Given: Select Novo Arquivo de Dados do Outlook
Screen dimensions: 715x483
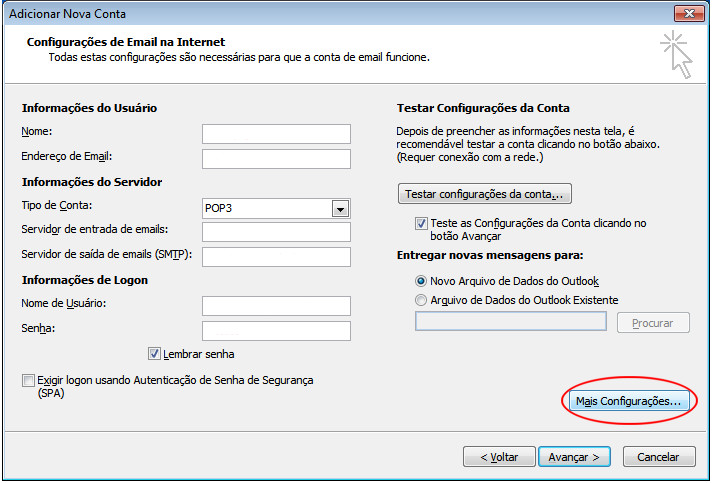Looking at the screenshot, I should (421, 281).
